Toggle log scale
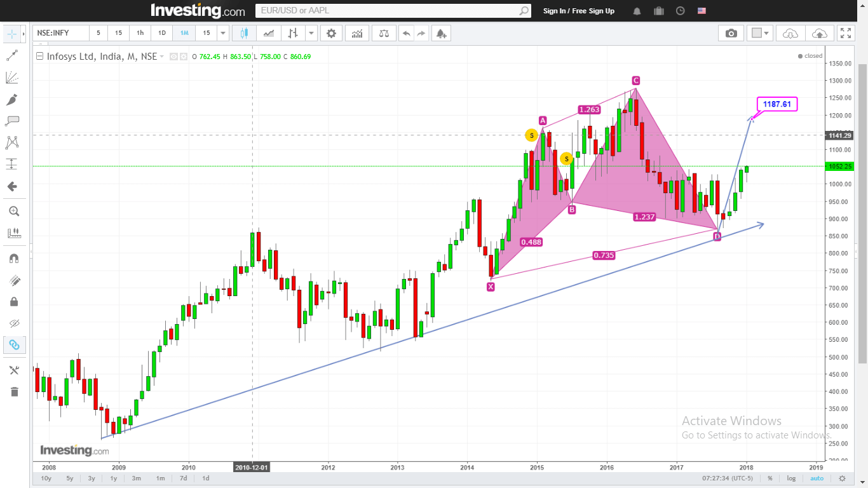 coord(791,478)
